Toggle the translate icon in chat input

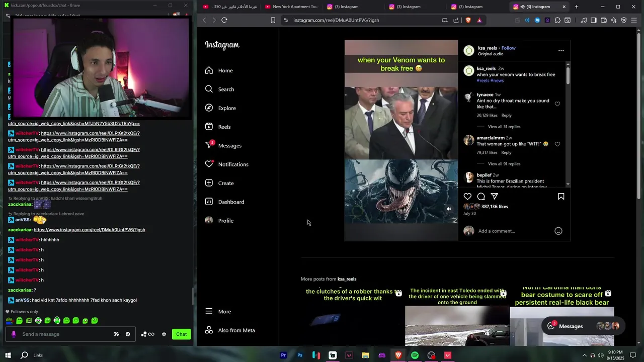click(116, 334)
